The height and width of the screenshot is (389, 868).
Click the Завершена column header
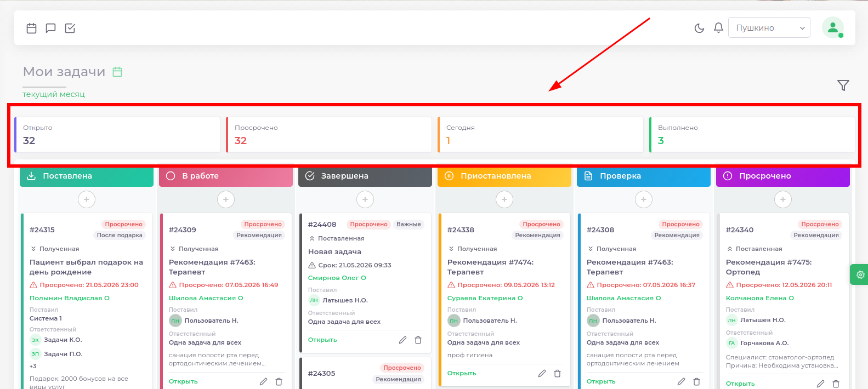coord(365,176)
